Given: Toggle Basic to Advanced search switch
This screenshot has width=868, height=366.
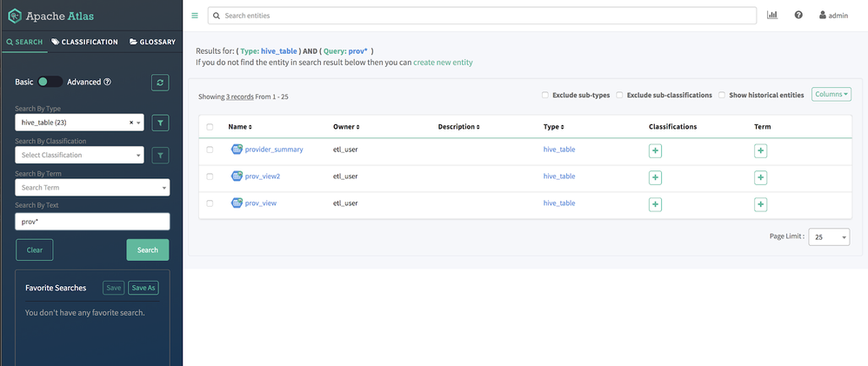Looking at the screenshot, I should 50,82.
